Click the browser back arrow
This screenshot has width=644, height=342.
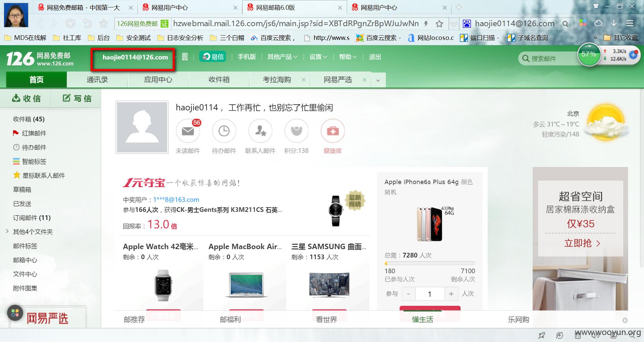coord(40,23)
